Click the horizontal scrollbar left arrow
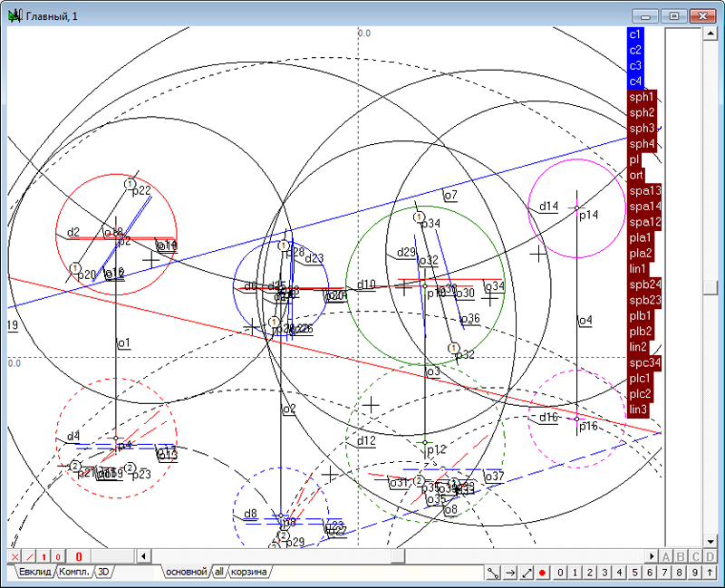Viewport: 725px width, 588px height. point(144,556)
